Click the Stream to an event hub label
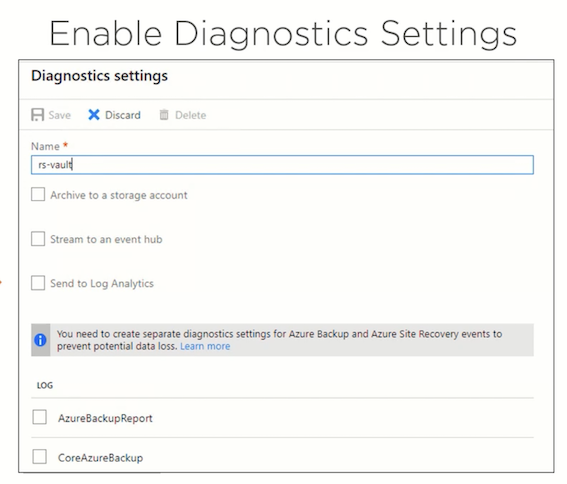The image size is (567, 484). pos(106,239)
